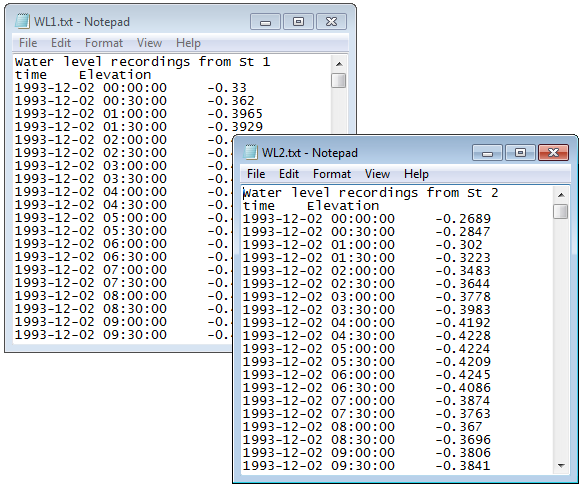The width and height of the screenshot is (582, 486).
Task: Click value -0.3965 in WL1.txt
Action: point(235,114)
